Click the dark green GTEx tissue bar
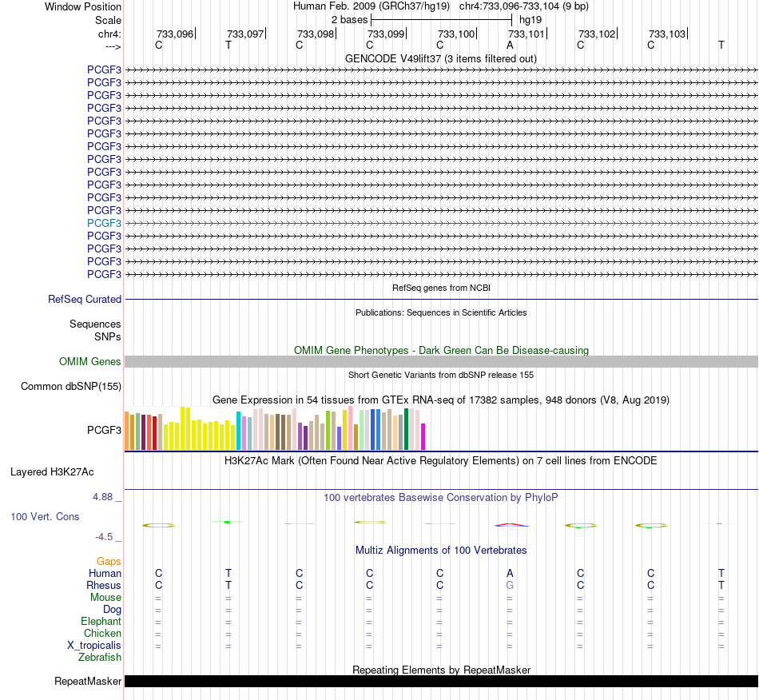The height and width of the screenshot is (700, 759). [406, 429]
